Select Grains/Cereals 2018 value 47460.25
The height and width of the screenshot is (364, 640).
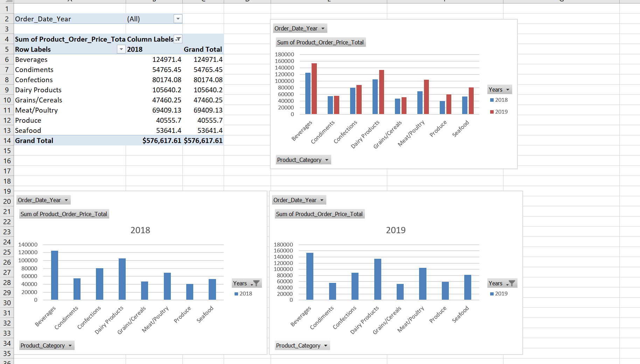pos(154,100)
